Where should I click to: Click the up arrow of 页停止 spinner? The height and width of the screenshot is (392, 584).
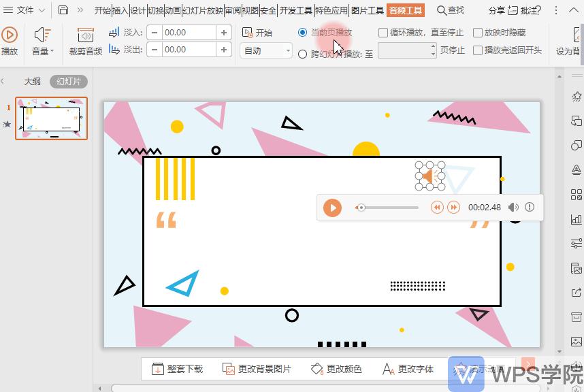coord(434,46)
